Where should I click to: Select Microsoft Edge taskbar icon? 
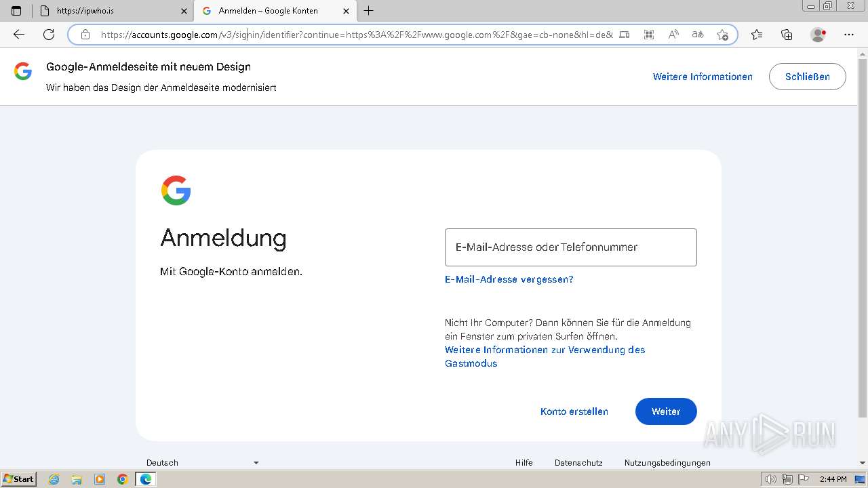[146, 479]
